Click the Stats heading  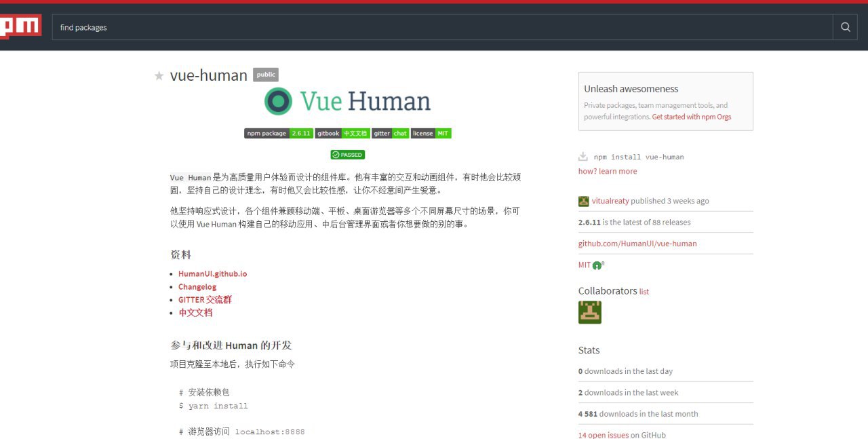click(x=589, y=350)
